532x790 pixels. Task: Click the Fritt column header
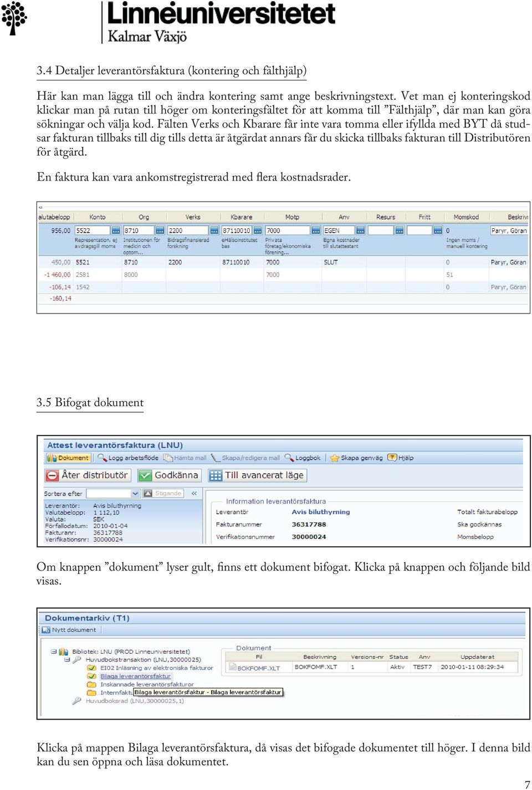(x=424, y=217)
